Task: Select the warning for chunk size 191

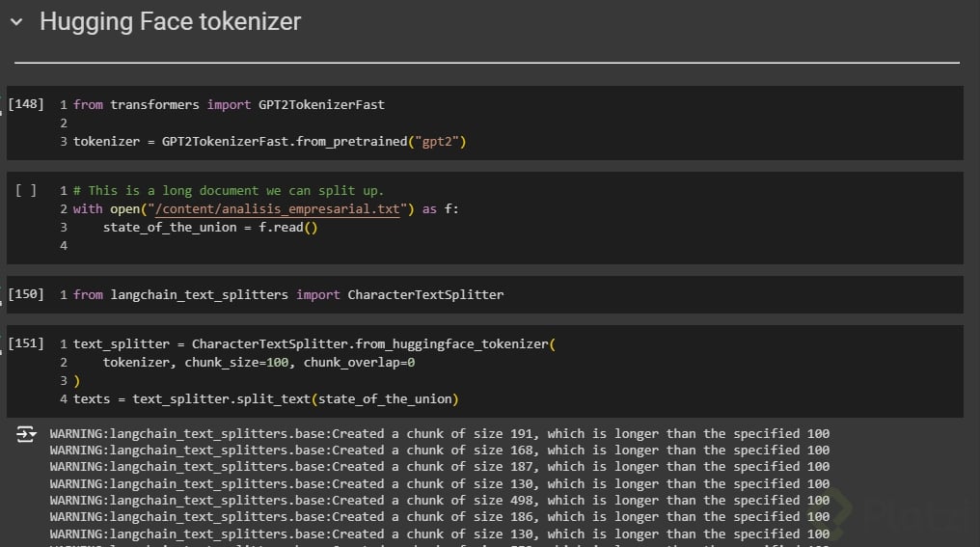Action: [439, 433]
